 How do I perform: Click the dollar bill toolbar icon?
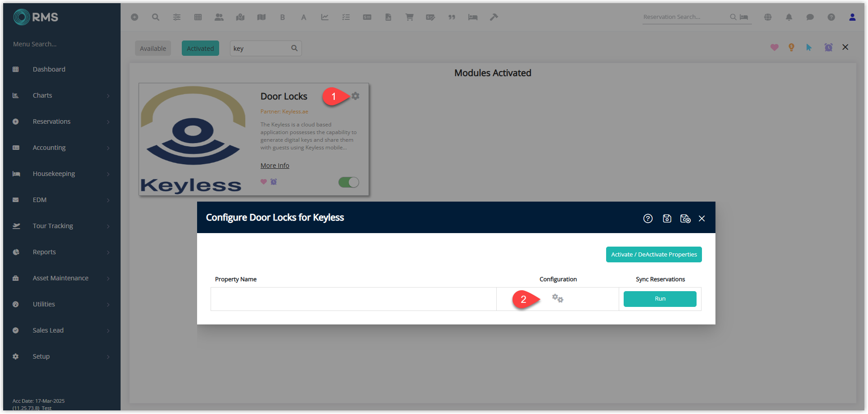367,17
